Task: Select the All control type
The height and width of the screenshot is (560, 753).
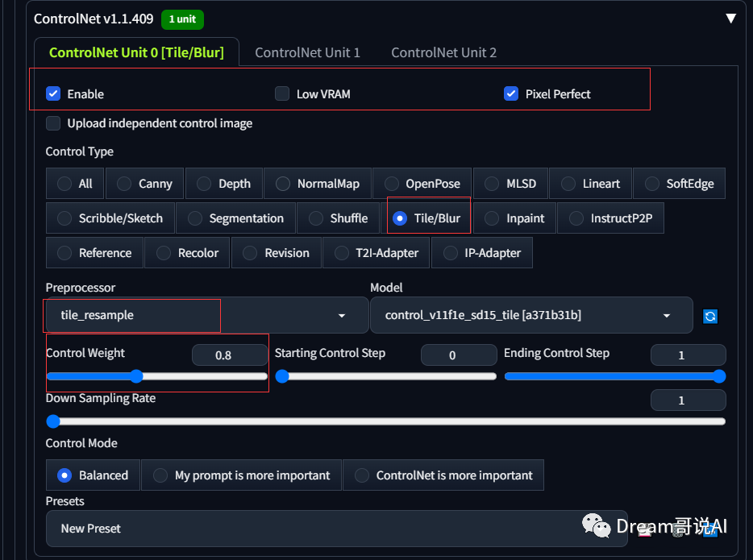Action: pyautogui.click(x=75, y=183)
